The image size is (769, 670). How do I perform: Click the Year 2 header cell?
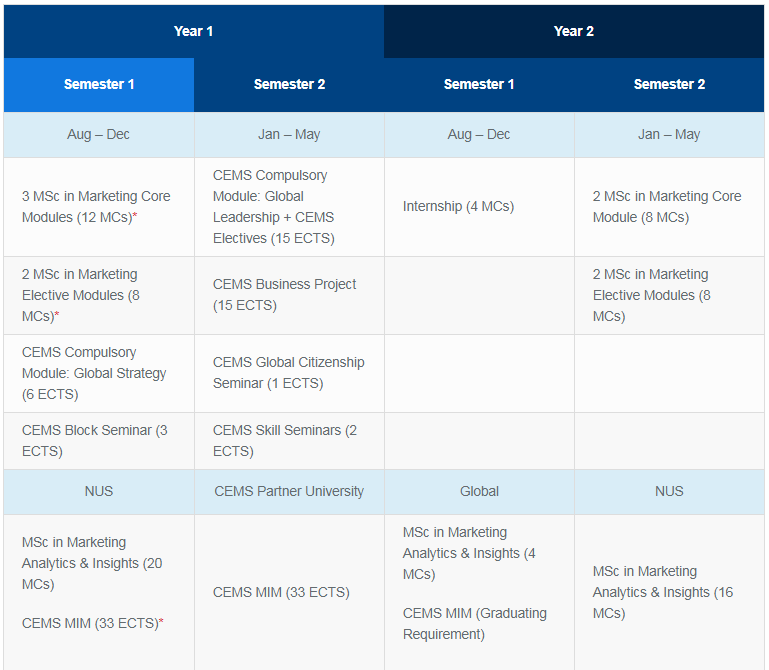[x=574, y=31]
